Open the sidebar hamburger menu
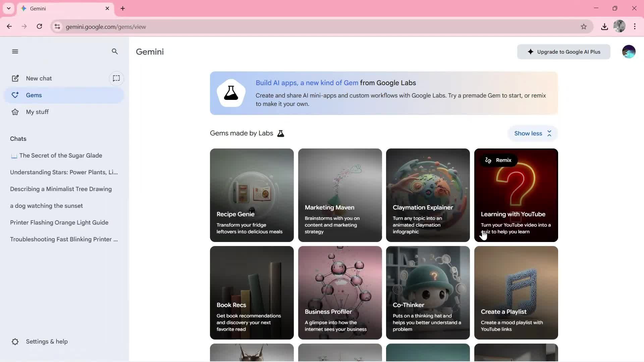This screenshot has width=644, height=362. click(15, 51)
